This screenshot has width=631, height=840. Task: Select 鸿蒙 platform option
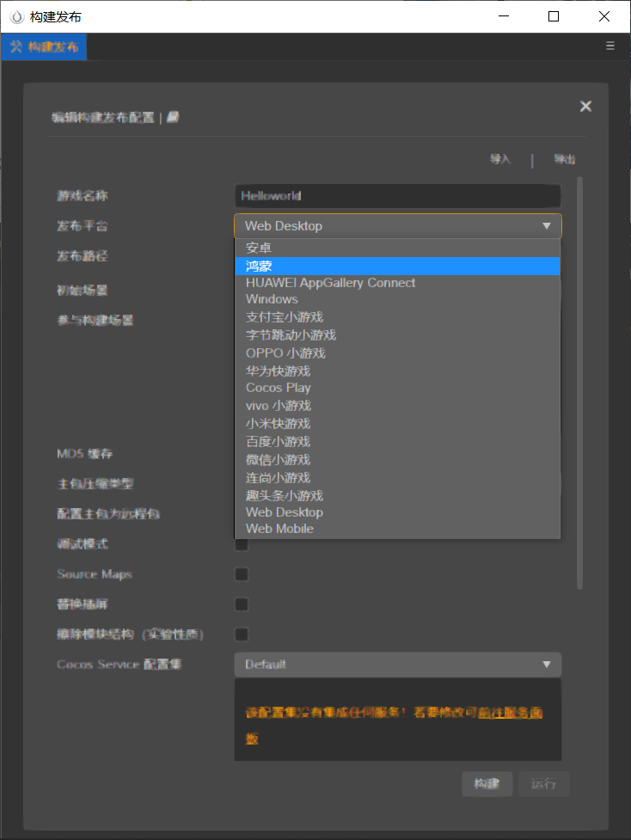[397, 267]
